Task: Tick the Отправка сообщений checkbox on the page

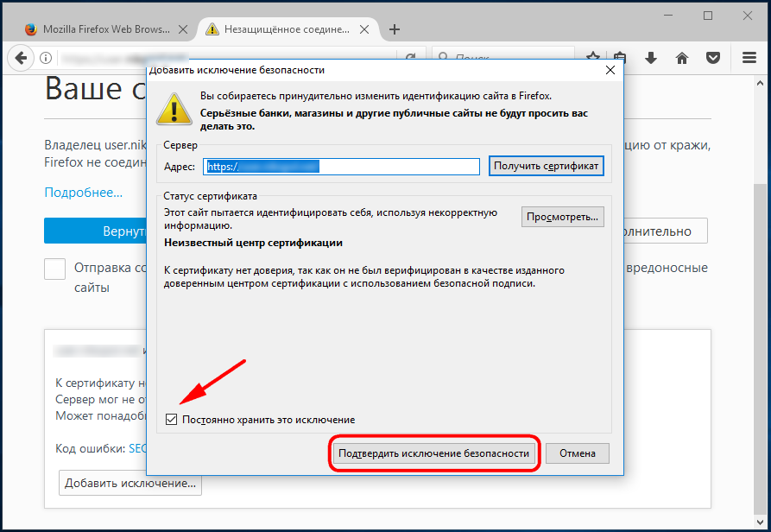Action: point(54,269)
